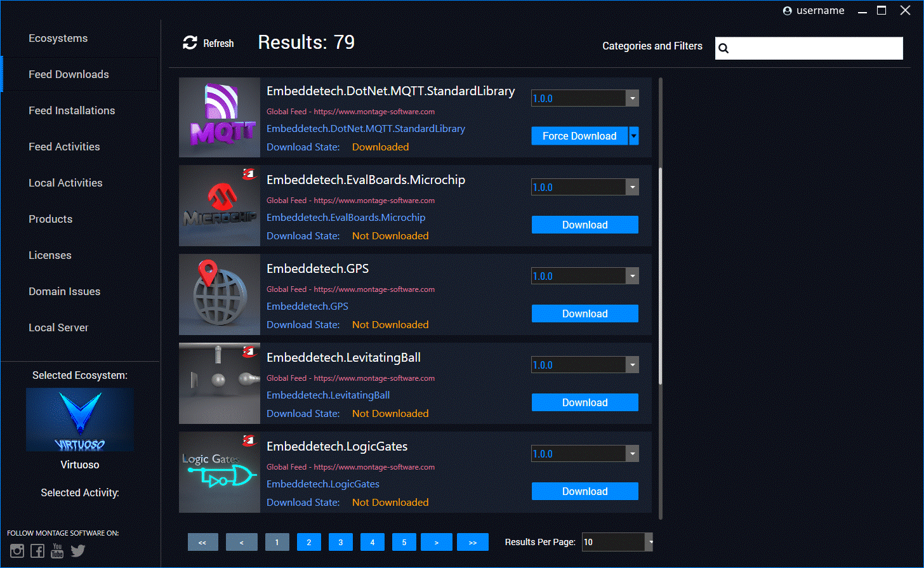Open version dropdown for LevitatingBall
This screenshot has height=568, width=924.
[x=632, y=365]
